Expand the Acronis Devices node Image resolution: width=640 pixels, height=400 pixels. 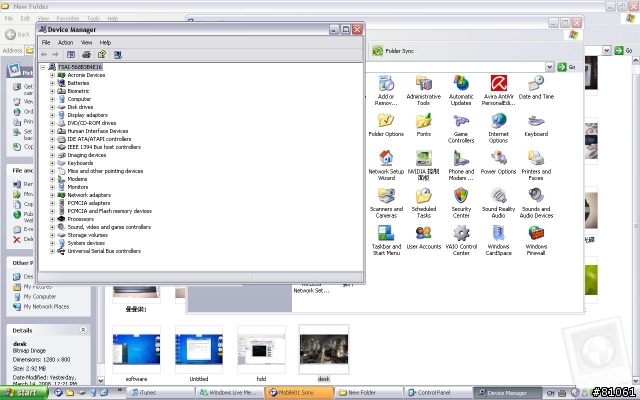click(x=52, y=75)
